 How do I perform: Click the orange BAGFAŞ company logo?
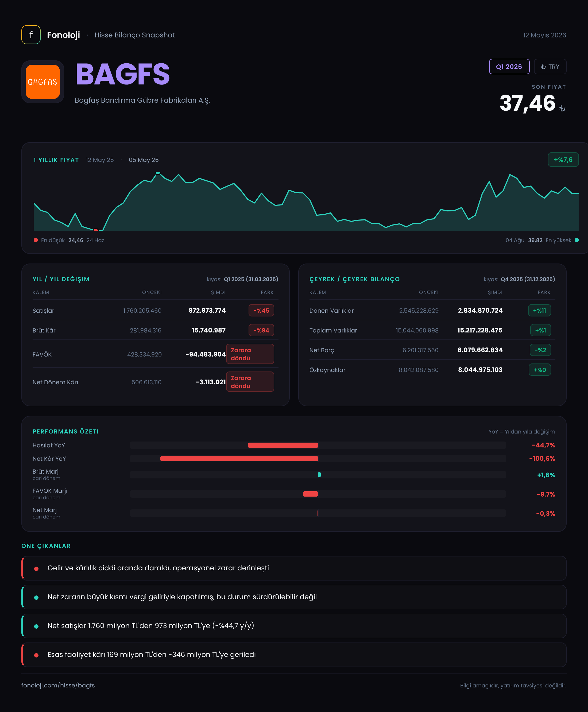click(43, 82)
